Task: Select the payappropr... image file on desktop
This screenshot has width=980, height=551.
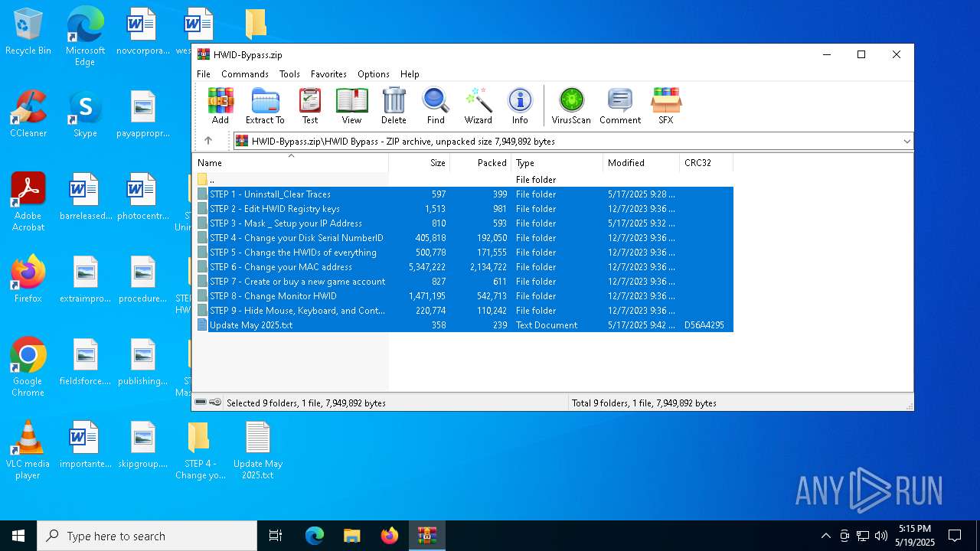Action: point(143,114)
